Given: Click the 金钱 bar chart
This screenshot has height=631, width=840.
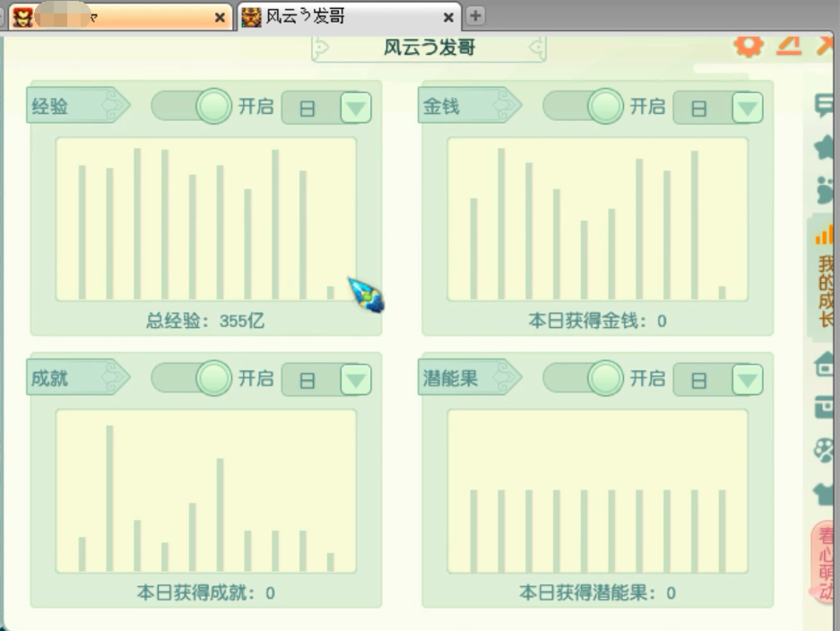Looking at the screenshot, I should click(x=598, y=219).
